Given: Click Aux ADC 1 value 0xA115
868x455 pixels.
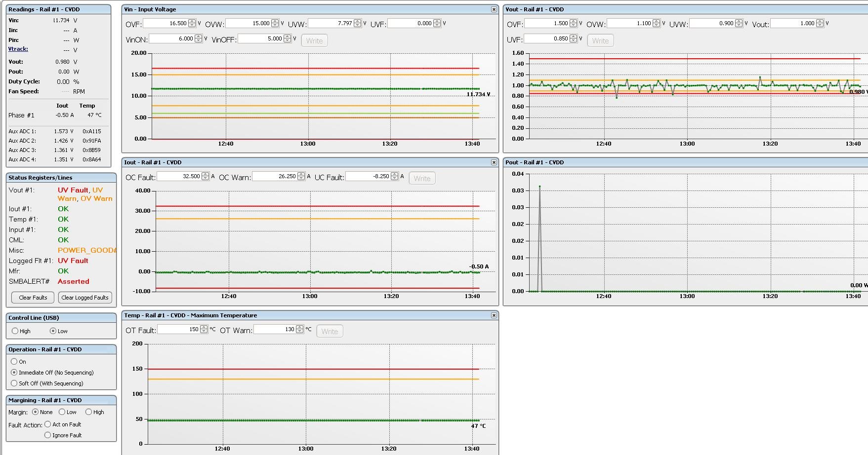Looking at the screenshot, I should [x=92, y=131].
